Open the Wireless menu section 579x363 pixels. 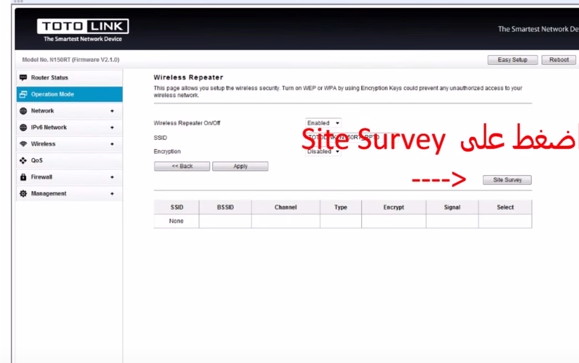pyautogui.click(x=69, y=144)
